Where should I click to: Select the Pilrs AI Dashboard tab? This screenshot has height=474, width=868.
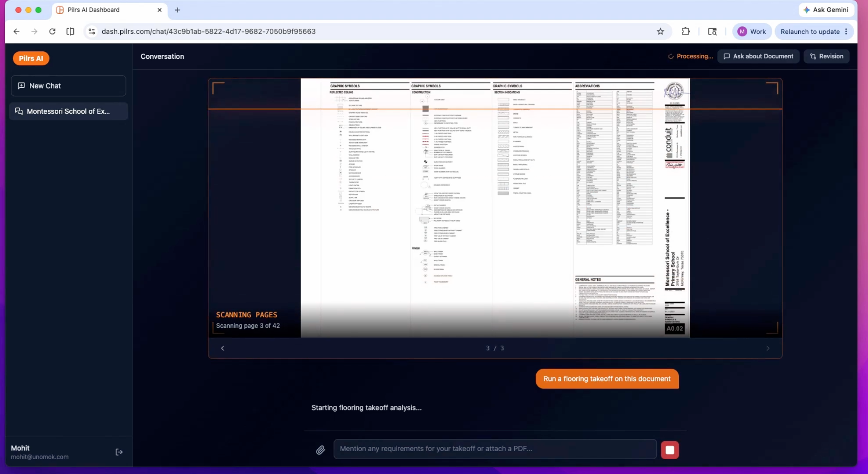[x=110, y=10]
